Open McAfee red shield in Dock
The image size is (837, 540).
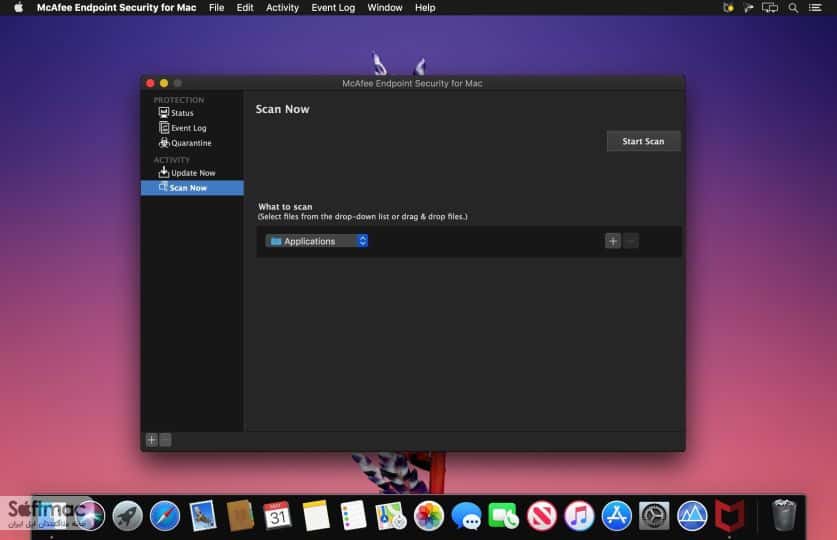coord(730,516)
